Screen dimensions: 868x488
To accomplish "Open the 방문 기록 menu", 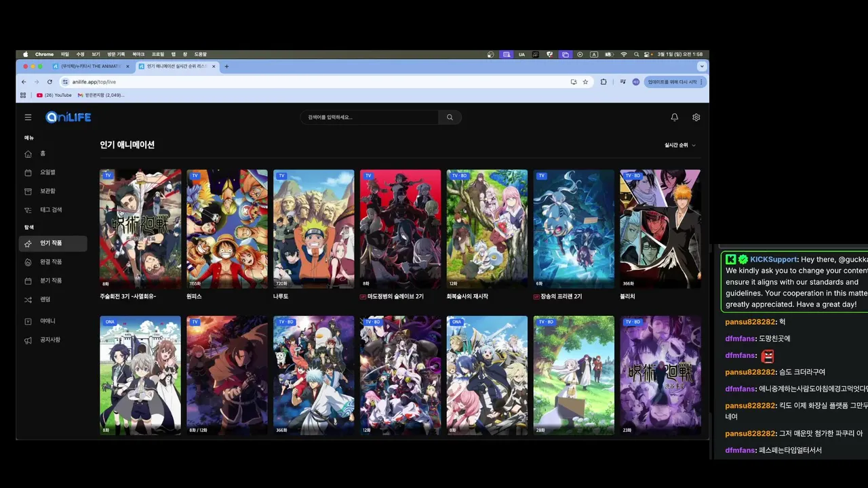I will 116,54.
